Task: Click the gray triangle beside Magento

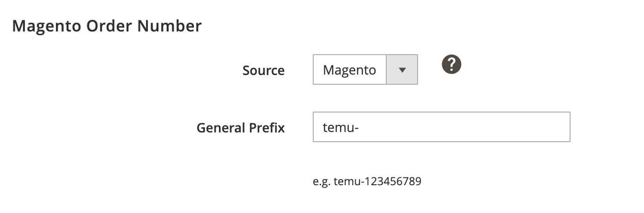Action: tap(402, 70)
